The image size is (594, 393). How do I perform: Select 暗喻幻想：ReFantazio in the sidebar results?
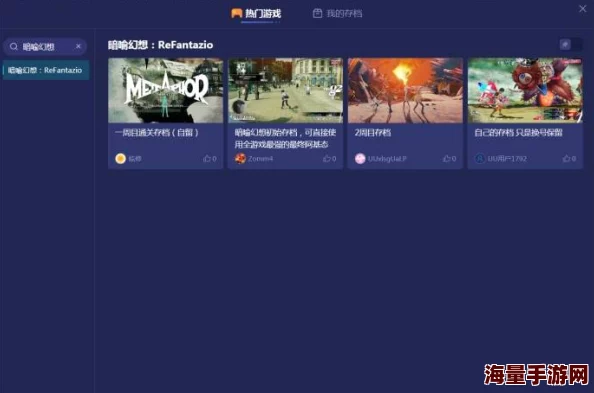click(x=45, y=70)
